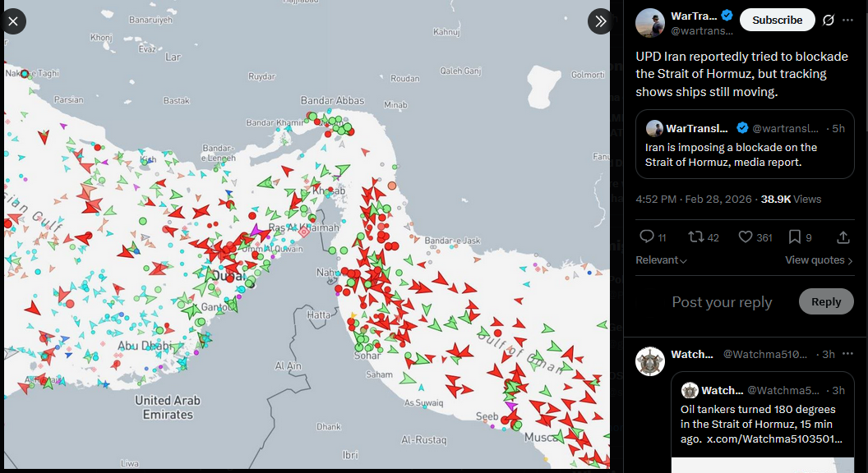Expand the Relevant sort dropdown
Image resolution: width=868 pixels, height=473 pixels.
pos(661,260)
